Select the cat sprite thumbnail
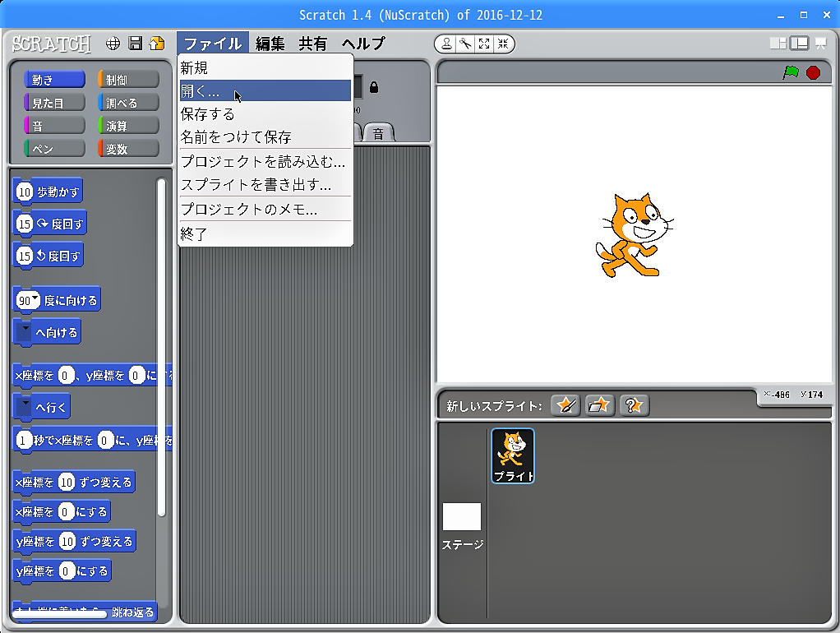This screenshot has width=840, height=633. click(513, 455)
